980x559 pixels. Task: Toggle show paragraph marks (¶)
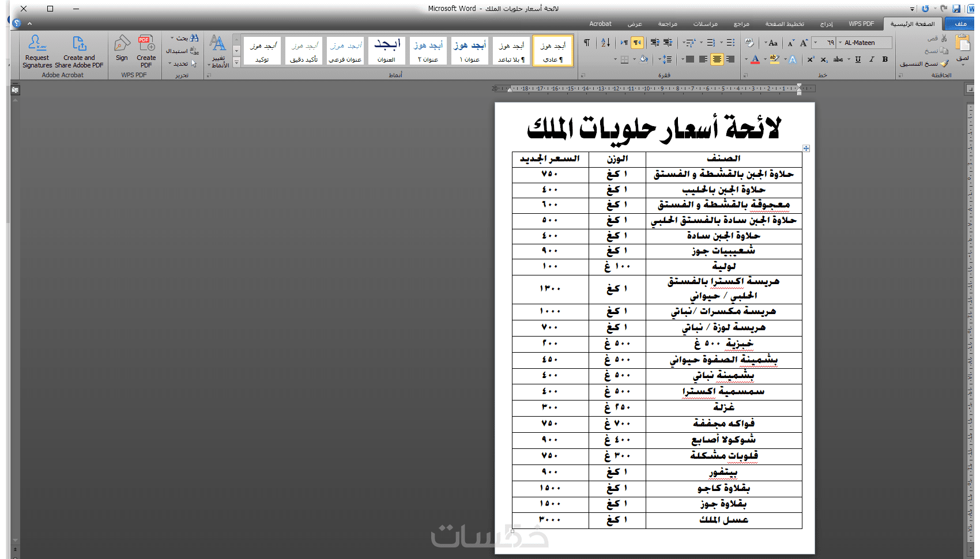tap(587, 43)
